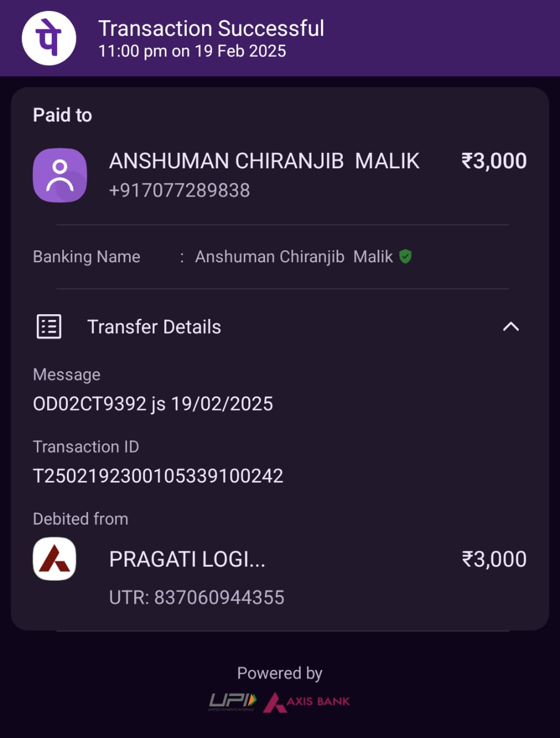Click the transaction date and time
The height and width of the screenshot is (738, 560).
(x=192, y=51)
